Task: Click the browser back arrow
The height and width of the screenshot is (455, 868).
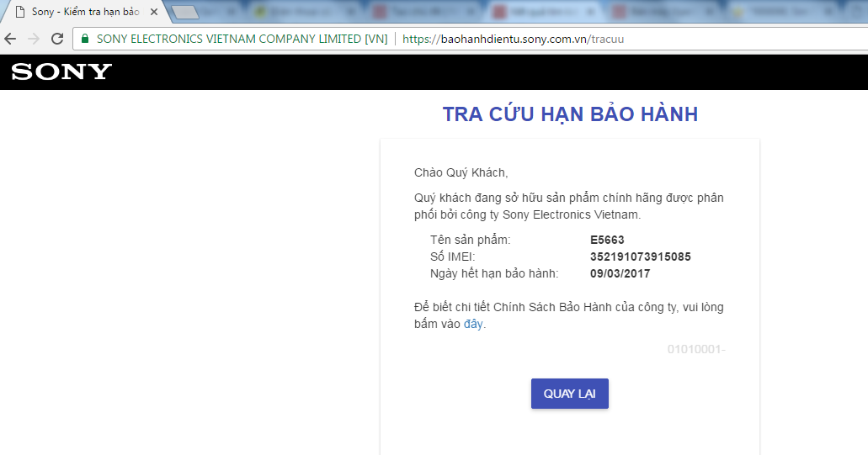Action: (x=10, y=39)
